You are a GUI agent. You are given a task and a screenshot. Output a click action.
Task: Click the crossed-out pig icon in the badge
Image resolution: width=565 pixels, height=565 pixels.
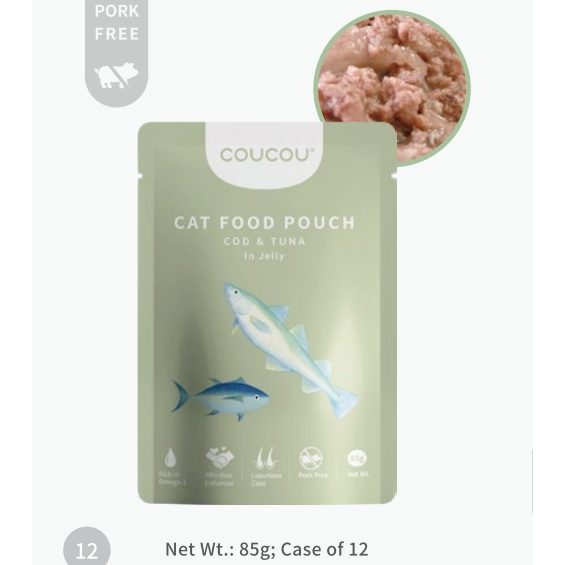116,75
